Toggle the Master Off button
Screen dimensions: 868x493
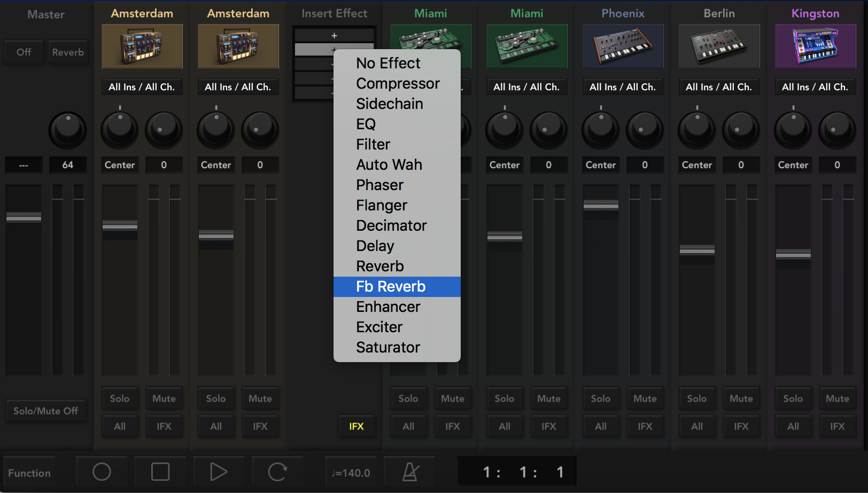coord(24,52)
